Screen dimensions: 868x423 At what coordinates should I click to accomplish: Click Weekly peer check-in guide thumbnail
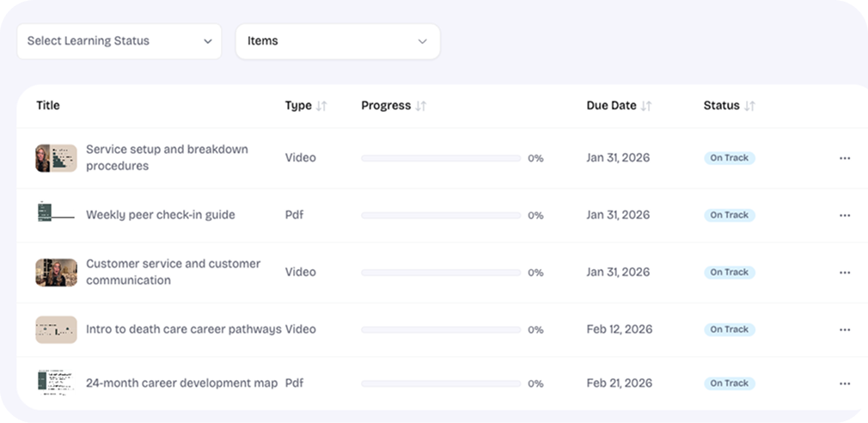pyautogui.click(x=56, y=212)
